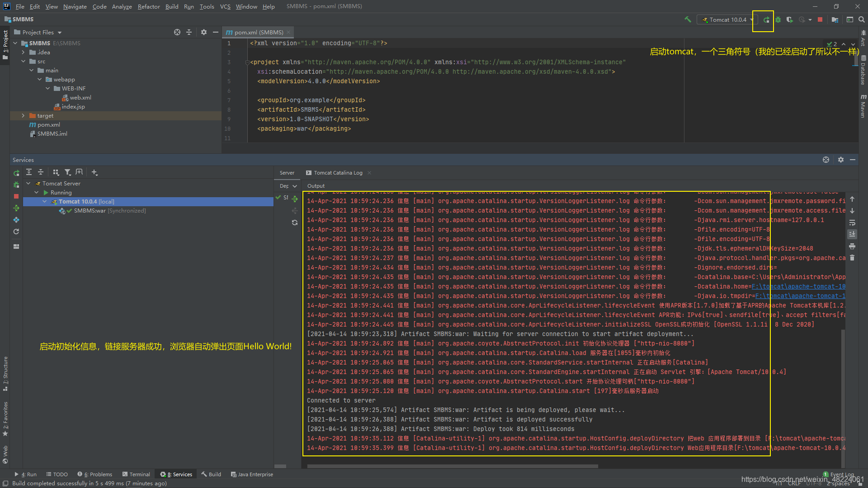Clear console output with trash icon
This screenshot has width=868, height=488.
[852, 258]
